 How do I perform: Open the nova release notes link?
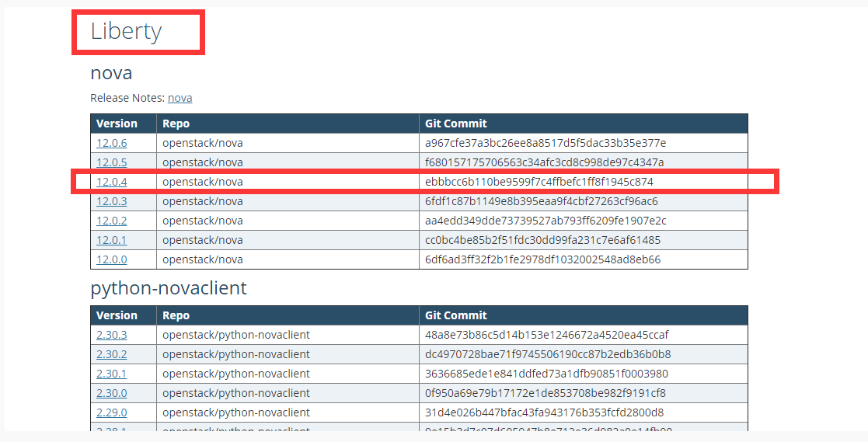180,98
